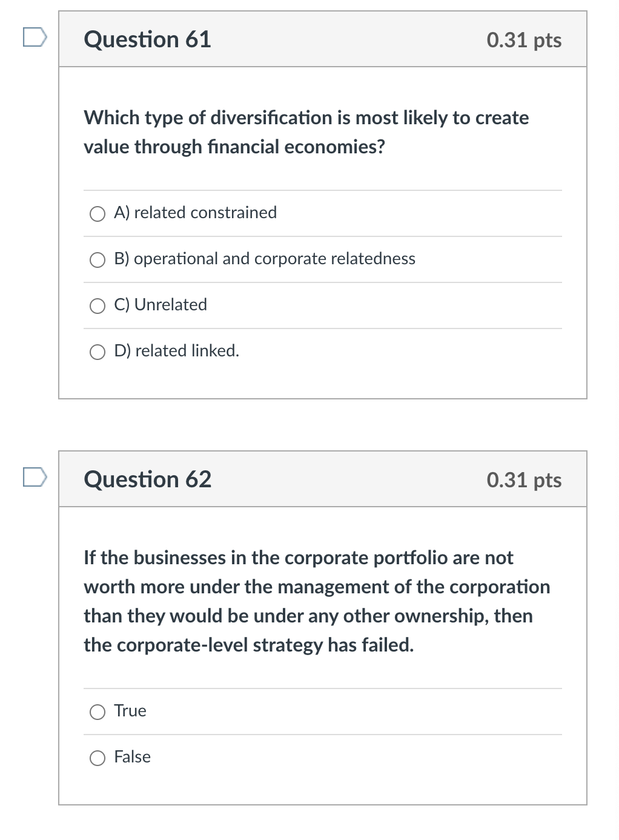The height and width of the screenshot is (840, 619).
Task: Pick option D) related linked
Action: 98,352
